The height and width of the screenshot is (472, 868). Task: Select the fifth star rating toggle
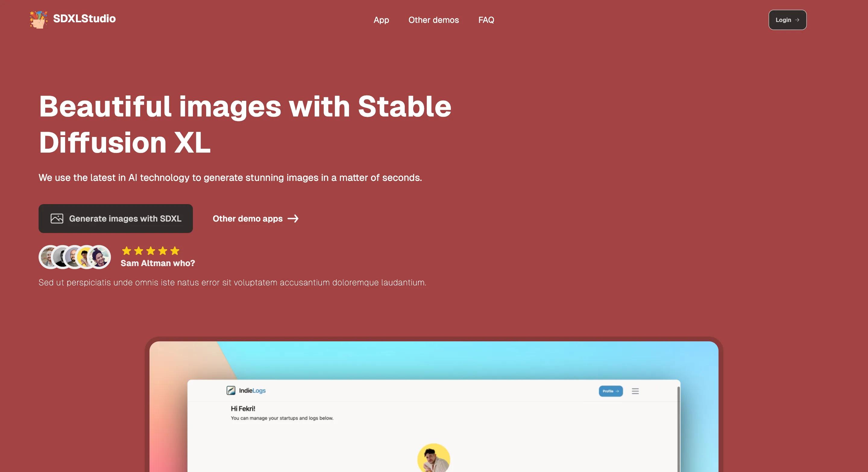point(175,250)
